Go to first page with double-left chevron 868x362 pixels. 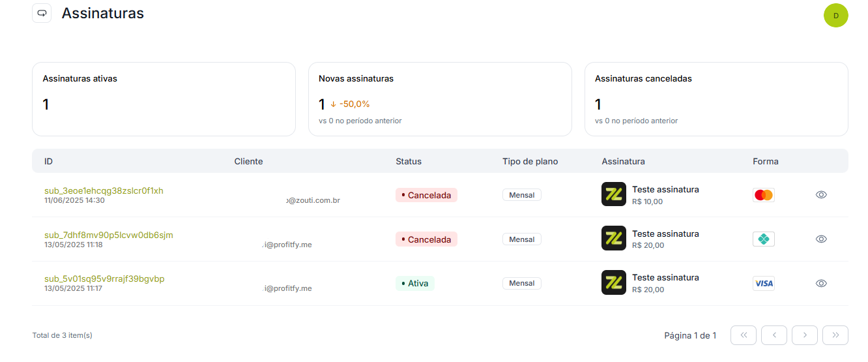point(744,335)
